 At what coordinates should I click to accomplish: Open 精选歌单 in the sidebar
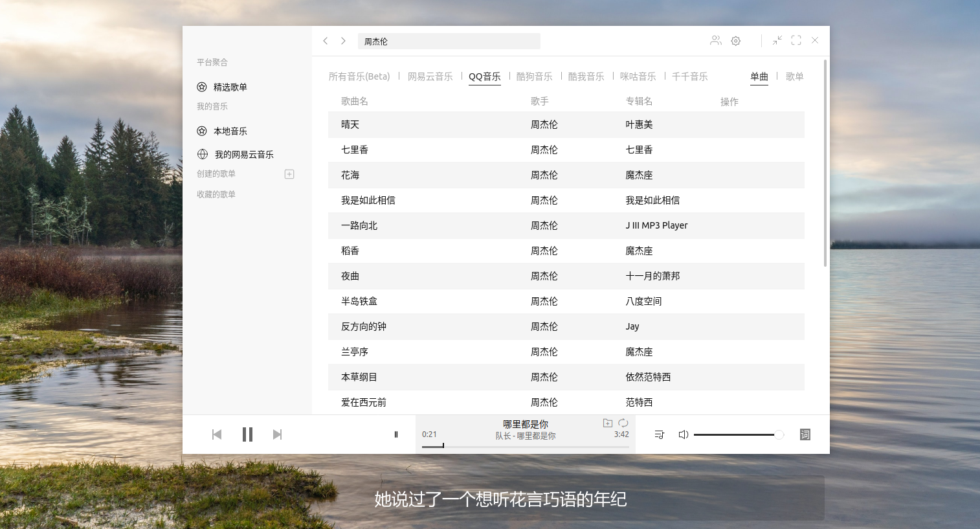click(230, 87)
